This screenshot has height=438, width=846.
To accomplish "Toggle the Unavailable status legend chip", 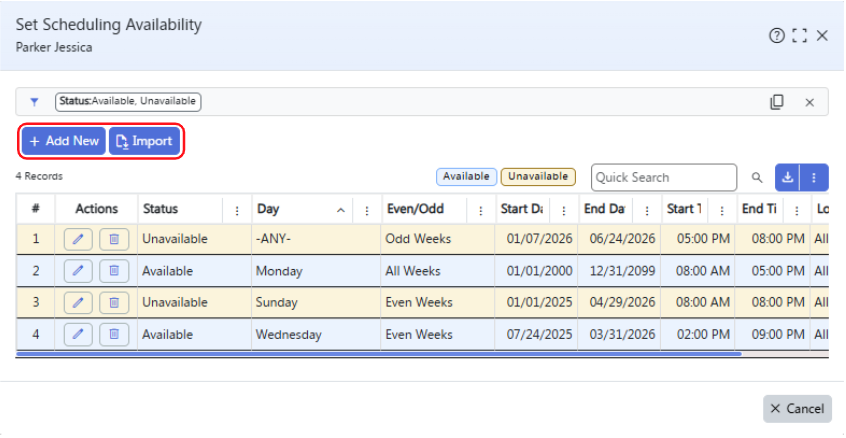I will (538, 176).
